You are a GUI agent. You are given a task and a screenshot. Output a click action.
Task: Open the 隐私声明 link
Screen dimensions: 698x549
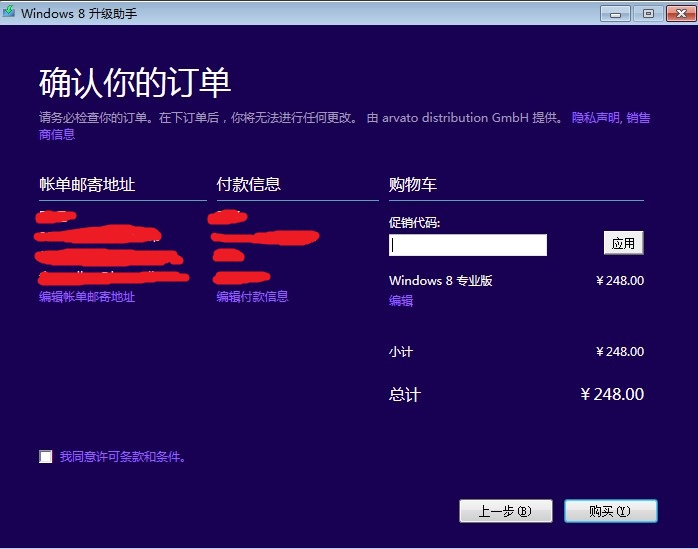point(596,118)
